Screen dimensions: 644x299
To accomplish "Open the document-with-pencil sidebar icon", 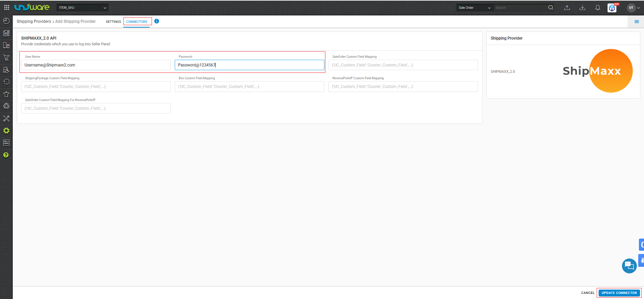I will [6, 33].
